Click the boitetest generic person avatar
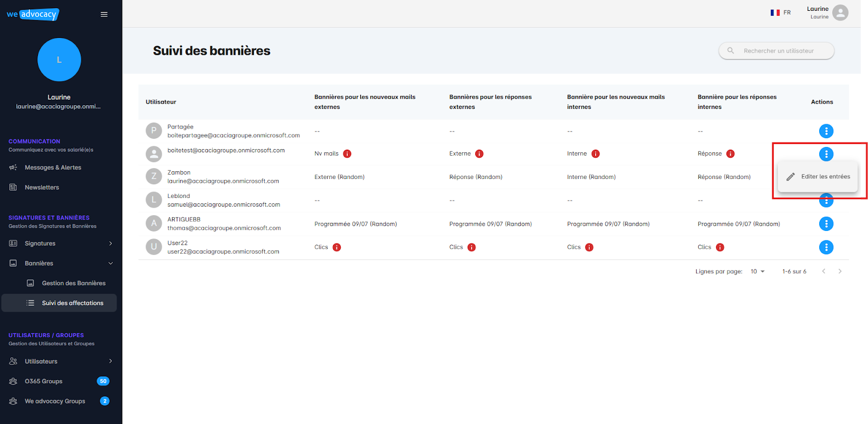This screenshot has height=424, width=868. (x=154, y=154)
